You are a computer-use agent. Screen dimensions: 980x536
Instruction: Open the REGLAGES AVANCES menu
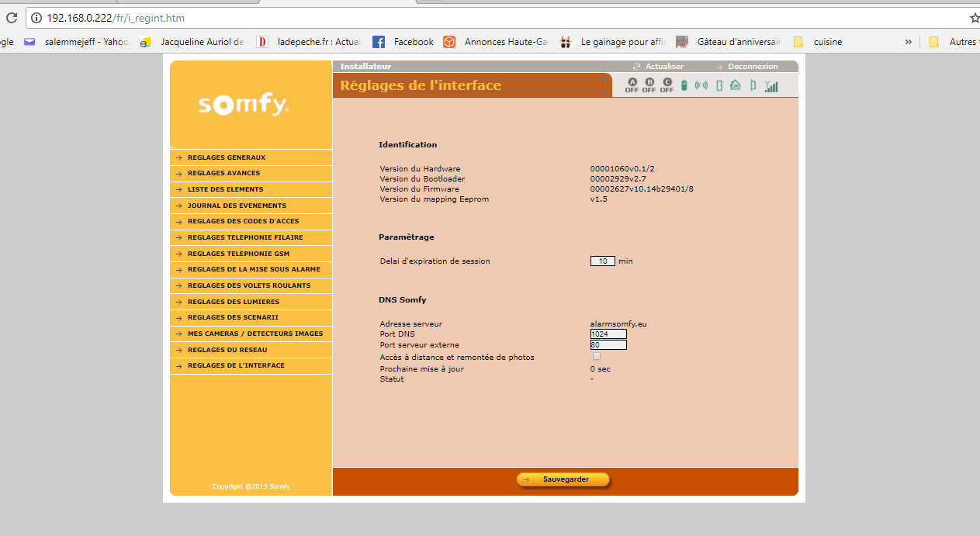(251, 174)
